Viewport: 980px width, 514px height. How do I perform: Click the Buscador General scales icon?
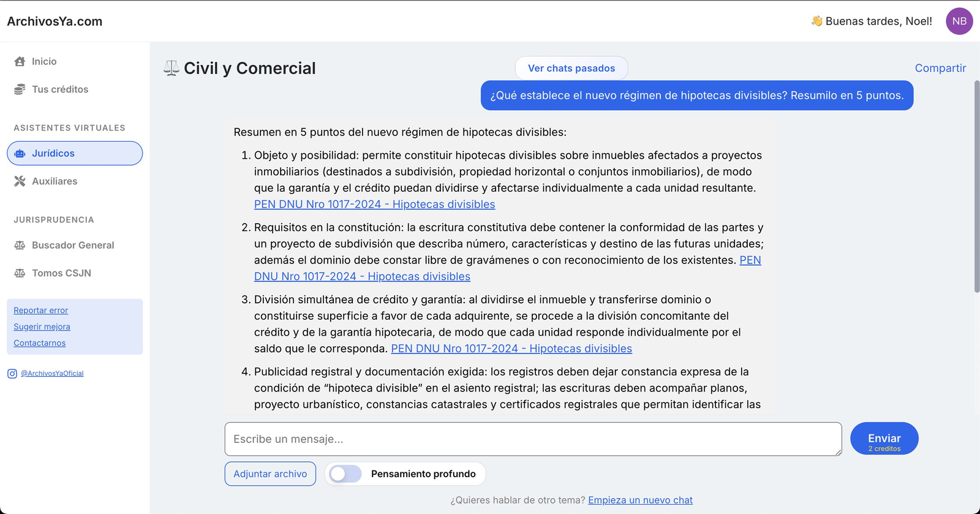tap(20, 246)
